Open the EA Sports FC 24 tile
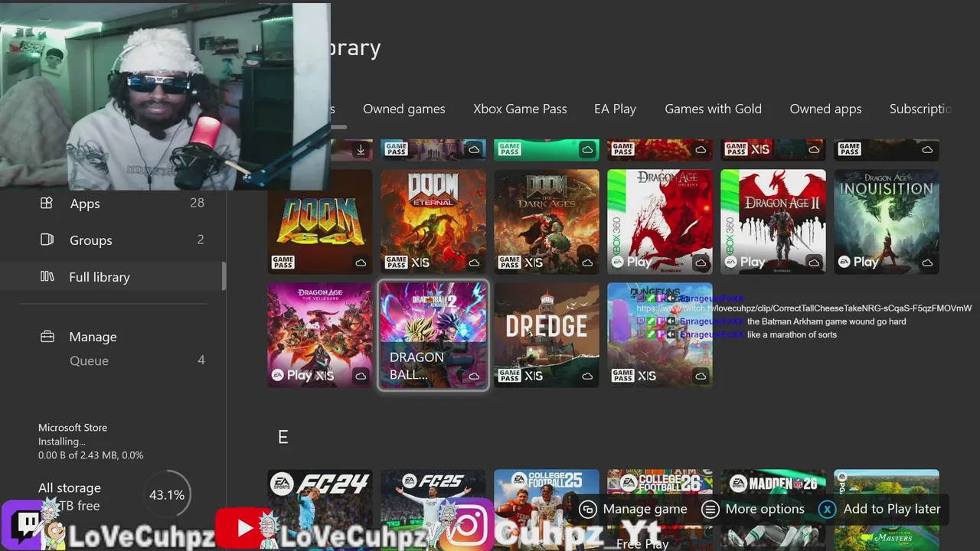 coord(320,510)
